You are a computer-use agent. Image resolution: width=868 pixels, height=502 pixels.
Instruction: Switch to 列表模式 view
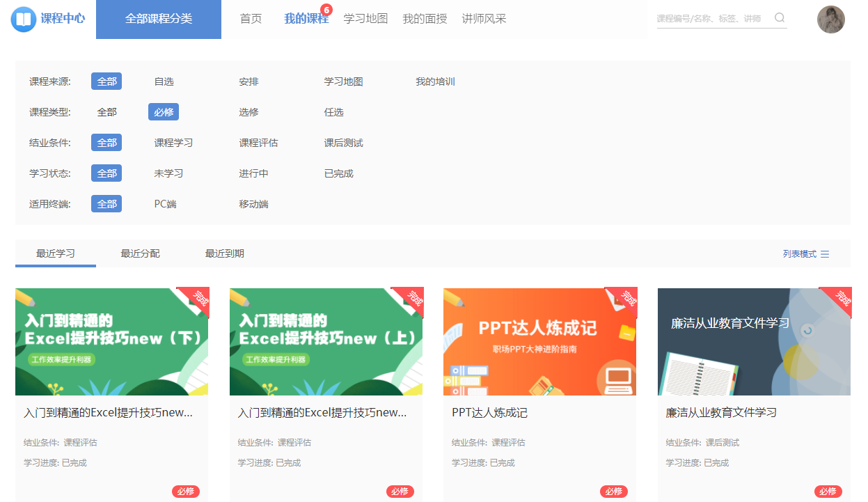click(x=799, y=254)
